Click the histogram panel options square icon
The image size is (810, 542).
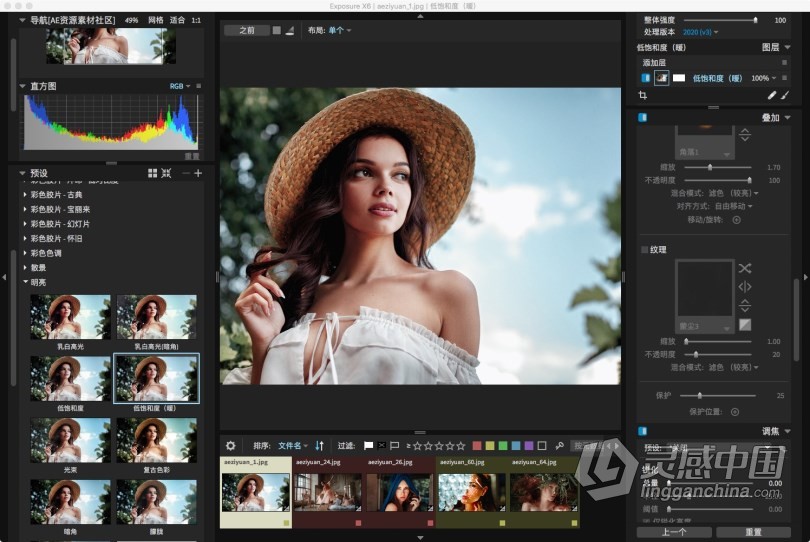(x=198, y=86)
